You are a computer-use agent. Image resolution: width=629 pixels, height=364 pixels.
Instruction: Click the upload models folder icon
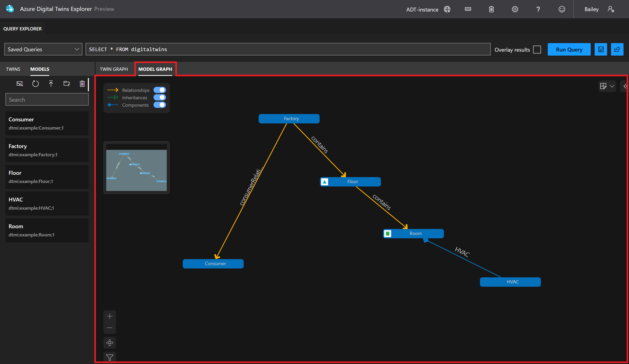pos(67,84)
